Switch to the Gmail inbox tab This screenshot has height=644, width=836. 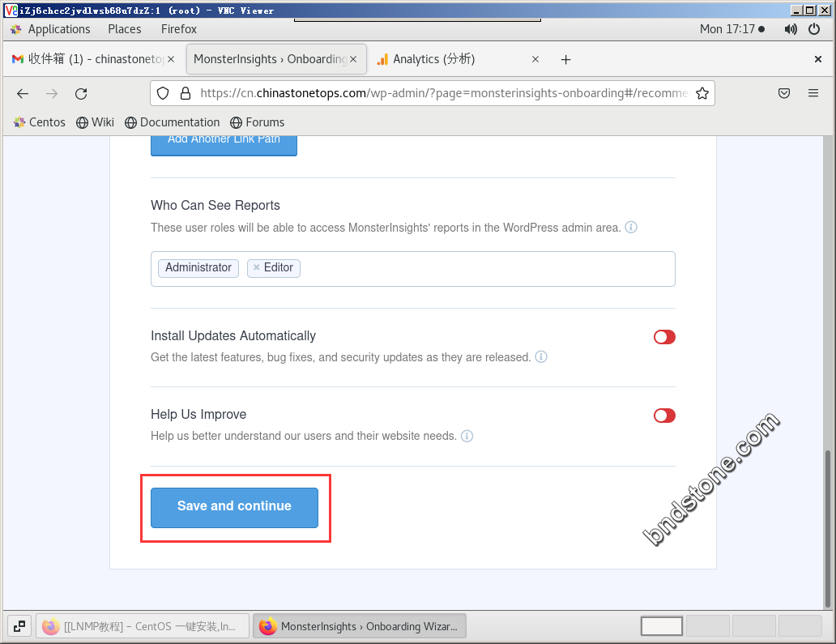click(x=93, y=59)
